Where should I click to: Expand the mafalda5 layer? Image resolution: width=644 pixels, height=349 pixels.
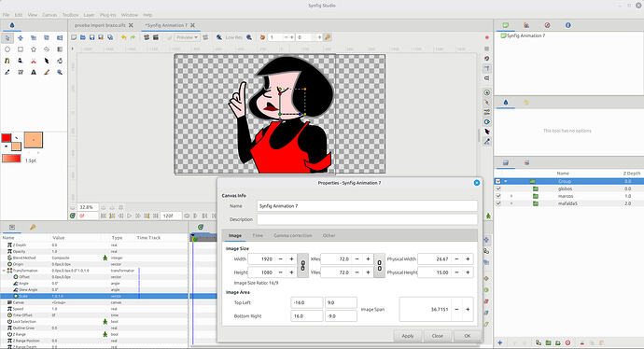pos(511,203)
